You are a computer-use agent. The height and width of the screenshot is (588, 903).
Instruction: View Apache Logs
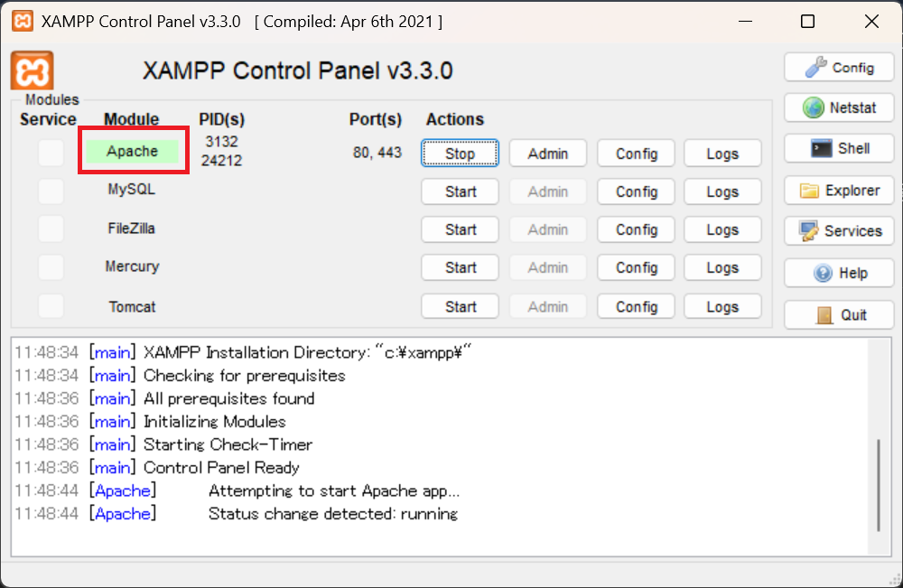click(722, 153)
